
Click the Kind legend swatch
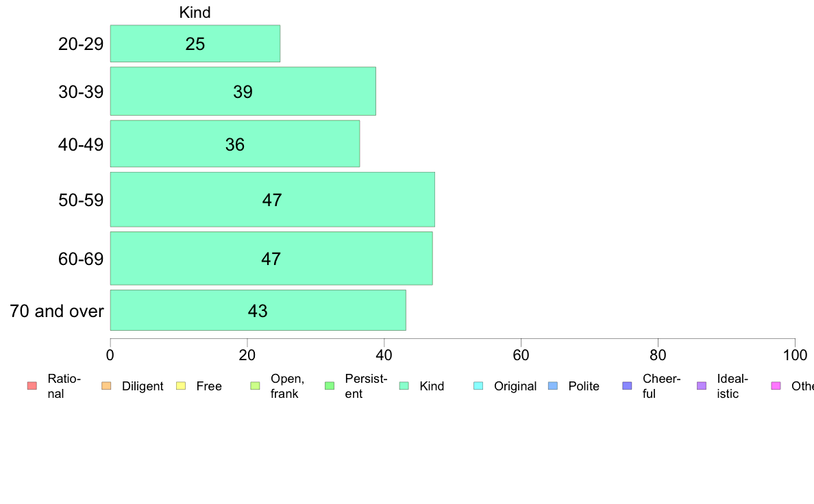404,386
